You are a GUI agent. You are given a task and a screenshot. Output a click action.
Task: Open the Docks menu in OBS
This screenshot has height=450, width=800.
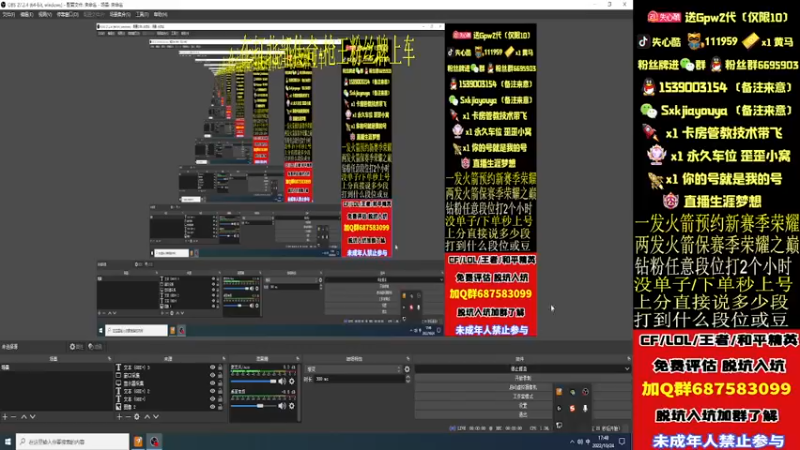(67, 15)
